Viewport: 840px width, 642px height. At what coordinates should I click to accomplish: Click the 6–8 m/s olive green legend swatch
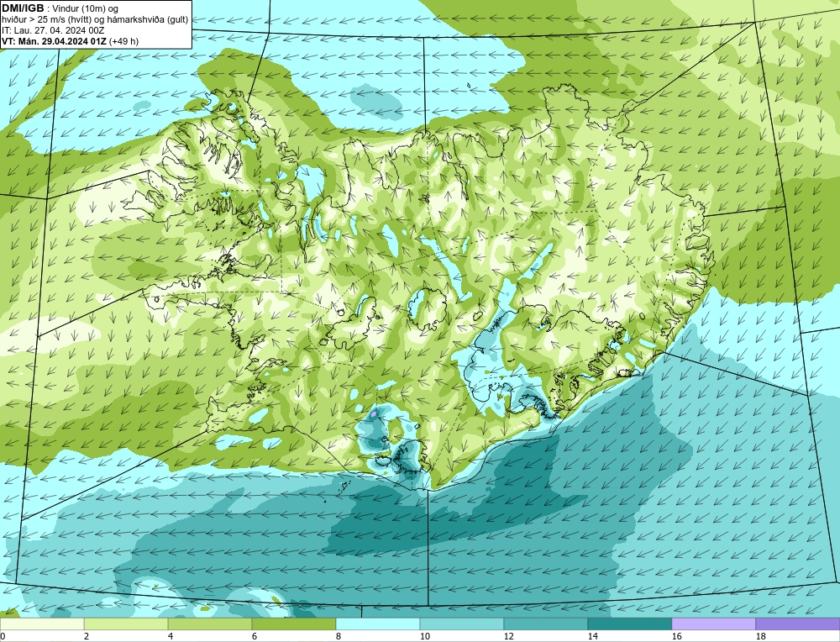(x=293, y=624)
